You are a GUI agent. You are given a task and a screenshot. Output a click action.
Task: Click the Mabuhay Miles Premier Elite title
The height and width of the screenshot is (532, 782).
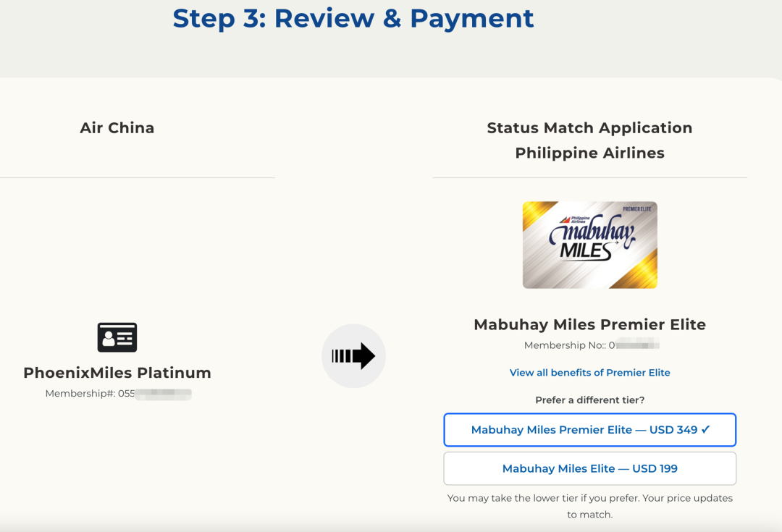(589, 324)
